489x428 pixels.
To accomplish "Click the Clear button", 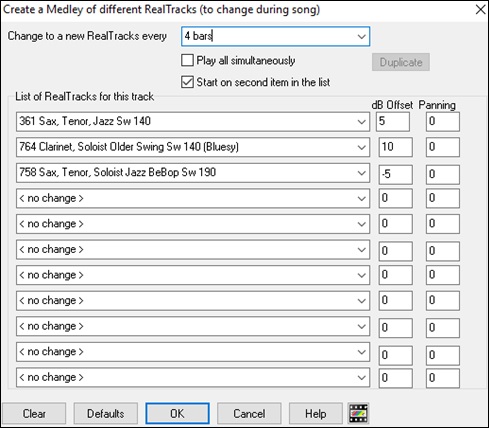I will click(x=34, y=414).
